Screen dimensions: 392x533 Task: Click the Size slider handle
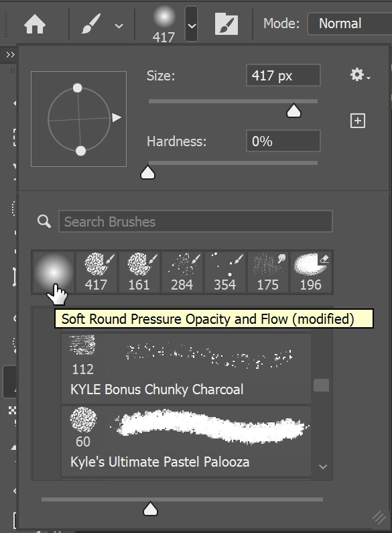pyautogui.click(x=293, y=111)
